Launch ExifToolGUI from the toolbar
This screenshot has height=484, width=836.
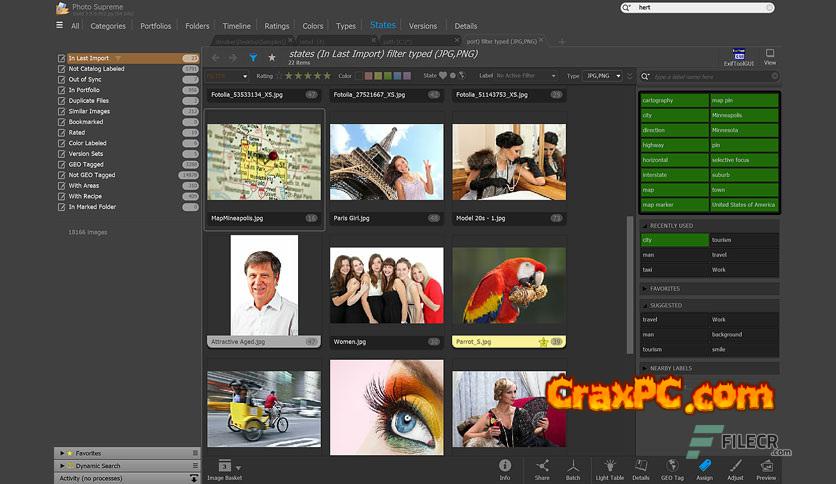(x=740, y=57)
